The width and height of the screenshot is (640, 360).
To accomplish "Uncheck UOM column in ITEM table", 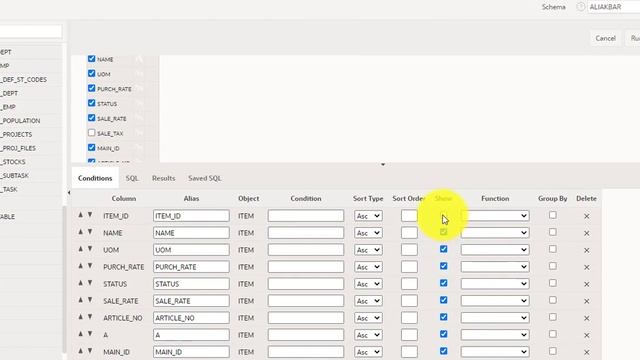I will coord(91,73).
